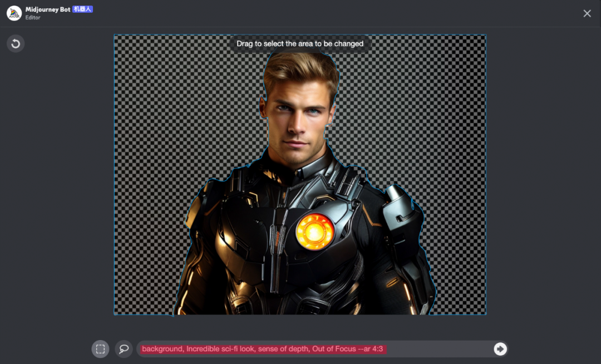The height and width of the screenshot is (364, 601).
Task: Click the Midjourney Bot name
Action: (47, 9)
